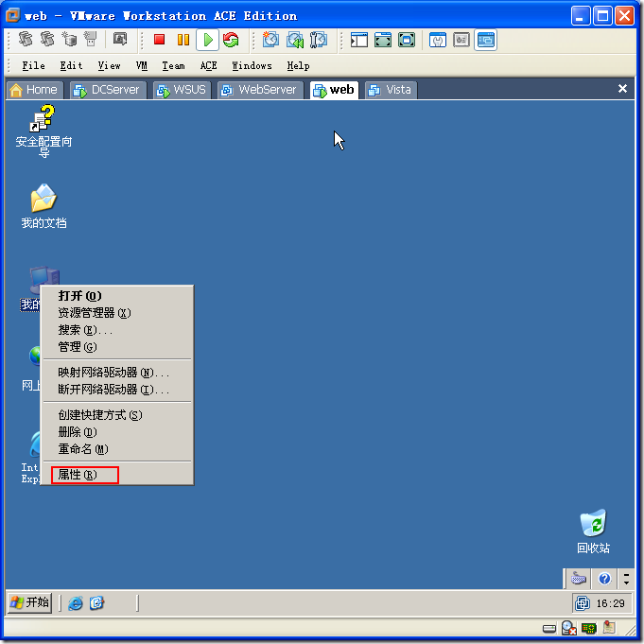The height and width of the screenshot is (644, 644).
Task: Switch to the DCServer tab
Action: tap(109, 90)
